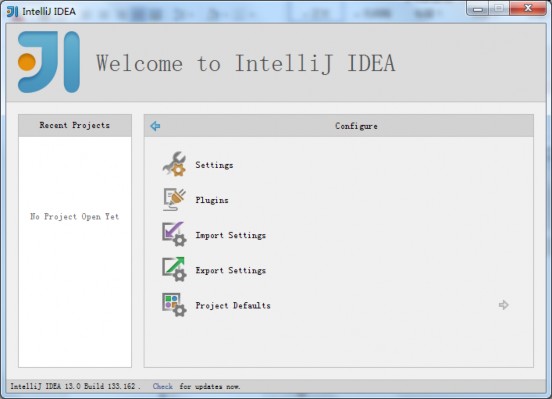Open the Plugins entry

click(212, 200)
